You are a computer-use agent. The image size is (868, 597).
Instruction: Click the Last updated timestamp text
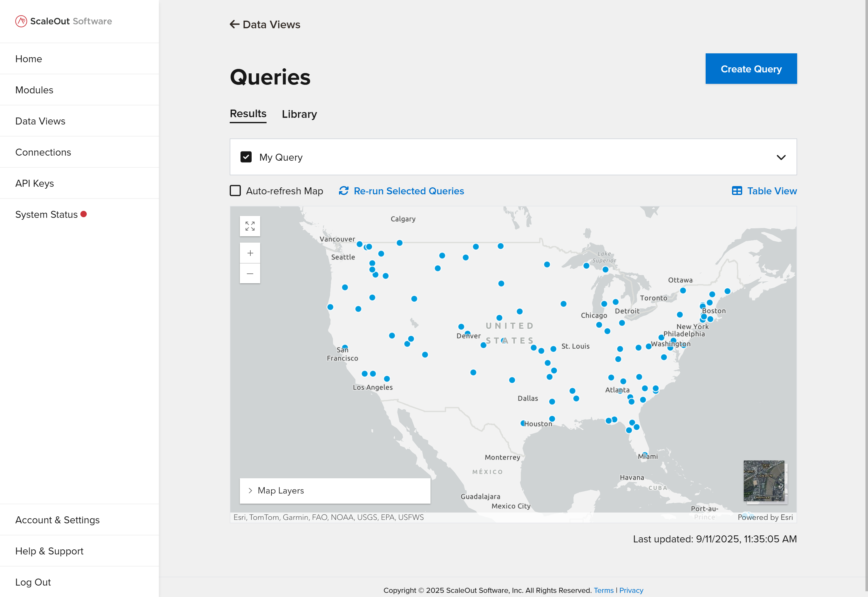point(715,539)
